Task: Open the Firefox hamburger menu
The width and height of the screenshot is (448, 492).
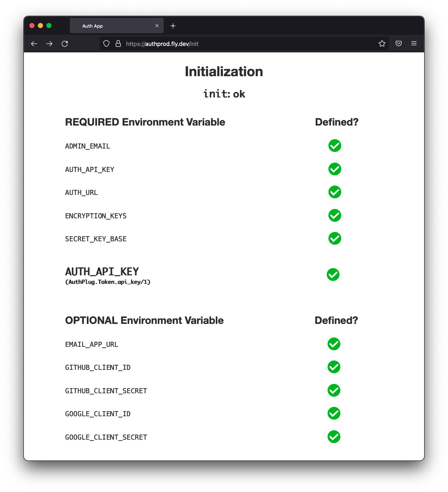Action: [x=414, y=43]
